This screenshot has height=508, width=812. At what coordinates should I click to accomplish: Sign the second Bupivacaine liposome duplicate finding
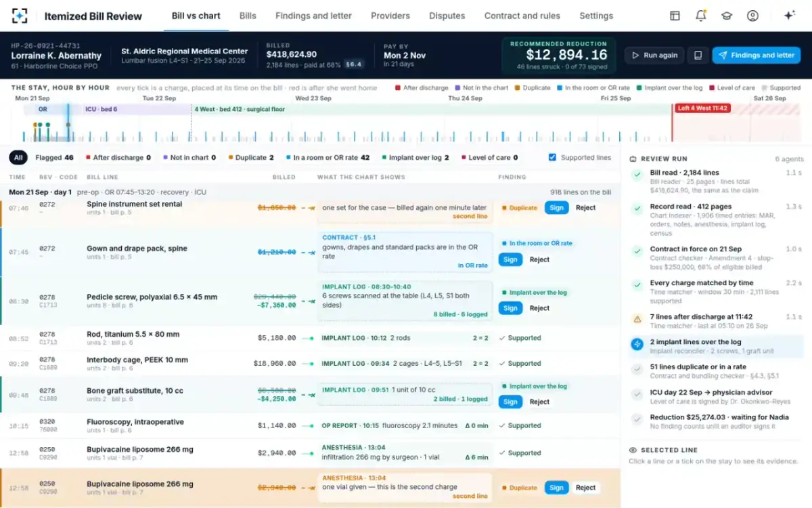[x=556, y=488]
